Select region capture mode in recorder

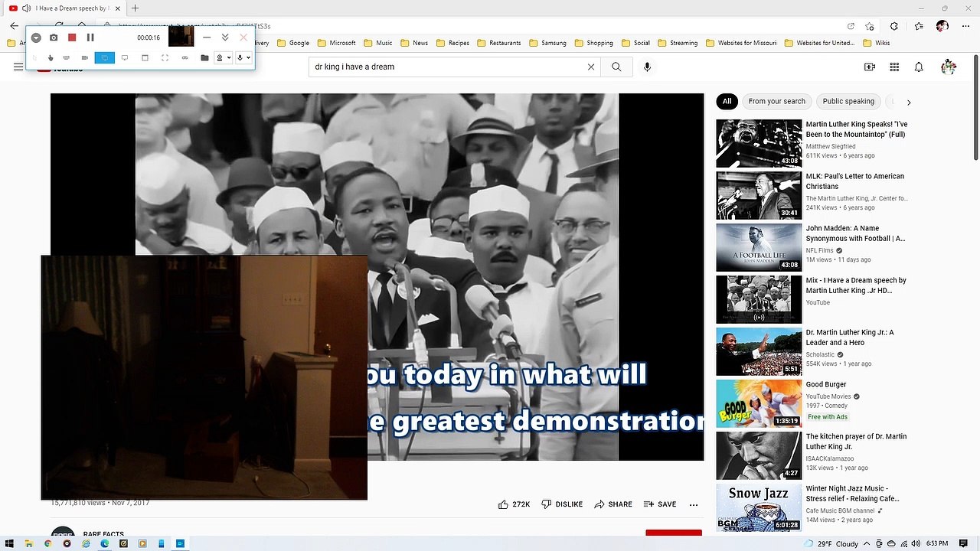(165, 57)
